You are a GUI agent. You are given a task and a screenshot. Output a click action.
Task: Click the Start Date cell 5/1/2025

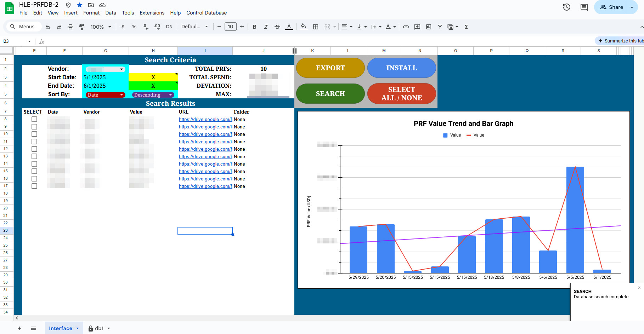(106, 77)
